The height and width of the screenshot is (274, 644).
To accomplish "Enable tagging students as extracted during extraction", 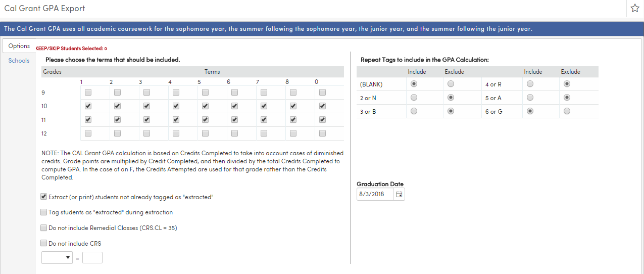I will pos(44,212).
